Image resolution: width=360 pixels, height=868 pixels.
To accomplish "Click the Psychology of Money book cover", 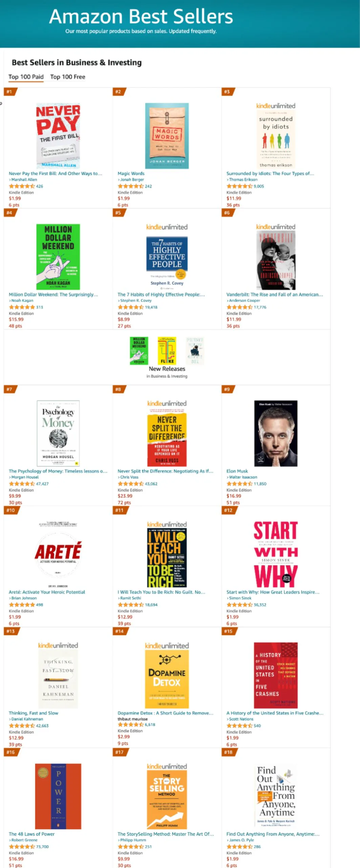I will pyautogui.click(x=58, y=433).
